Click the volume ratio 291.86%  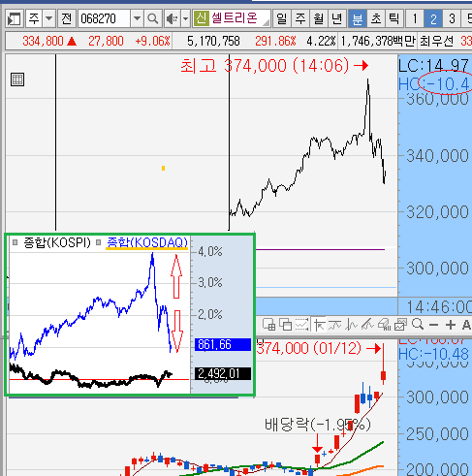pos(275,41)
